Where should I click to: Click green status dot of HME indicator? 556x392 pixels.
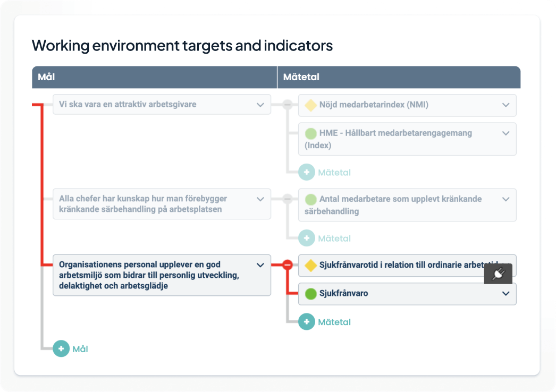310,133
